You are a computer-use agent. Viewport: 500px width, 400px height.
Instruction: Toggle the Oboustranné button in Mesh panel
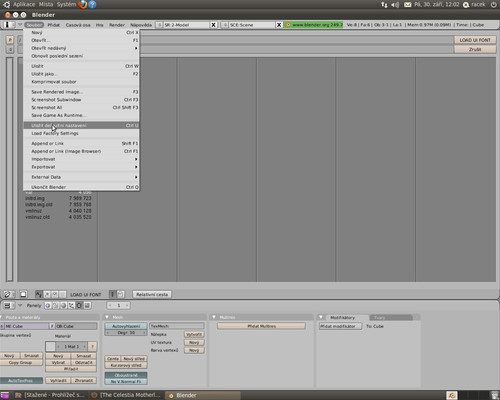click(126, 375)
